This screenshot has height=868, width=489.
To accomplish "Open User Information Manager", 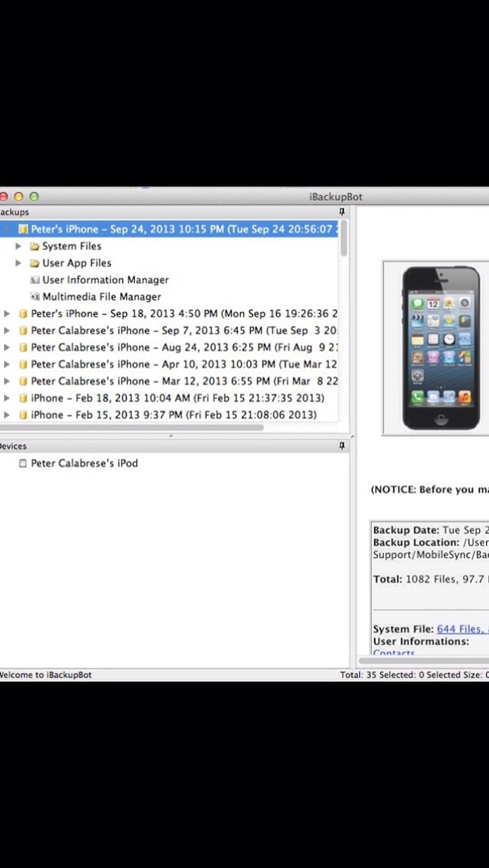I will 105,280.
